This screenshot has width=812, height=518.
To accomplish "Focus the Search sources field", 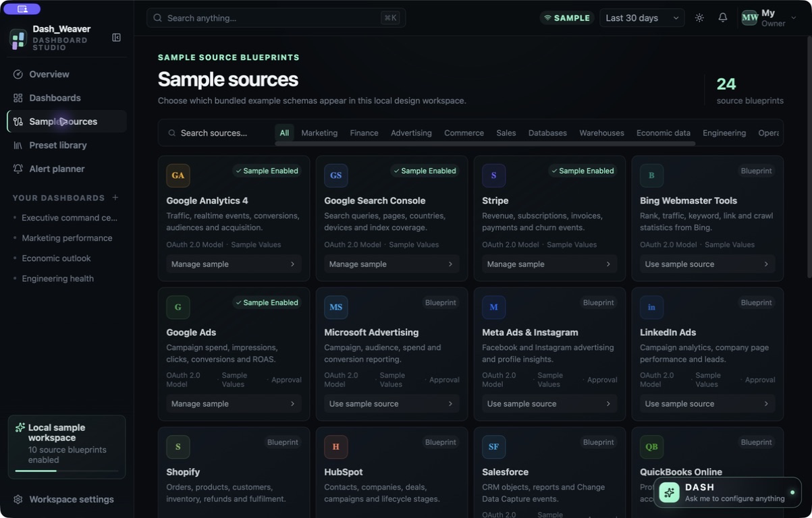I will [216, 133].
